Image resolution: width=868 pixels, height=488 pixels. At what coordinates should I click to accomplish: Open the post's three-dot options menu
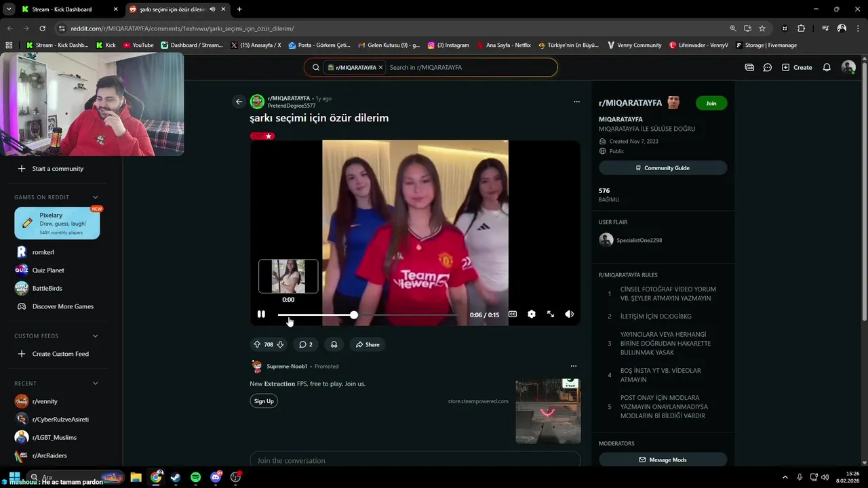pos(576,102)
